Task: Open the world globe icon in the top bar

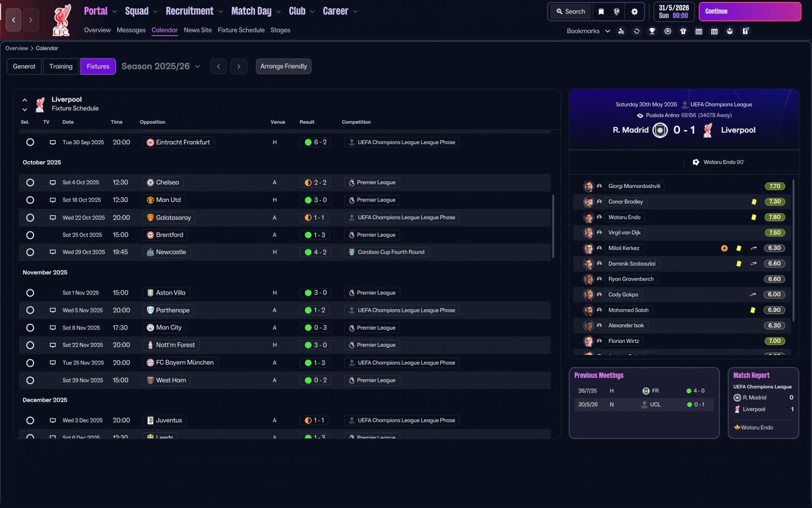Action: coord(617,11)
